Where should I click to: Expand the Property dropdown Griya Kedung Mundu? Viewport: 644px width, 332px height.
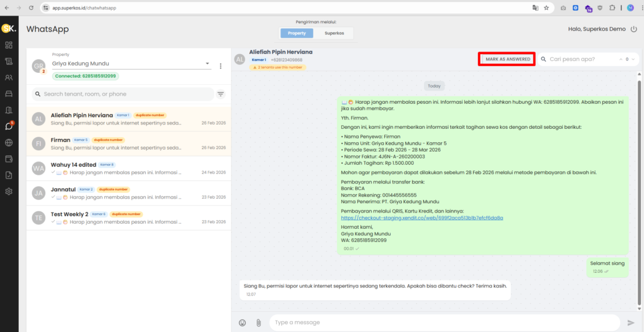point(208,64)
